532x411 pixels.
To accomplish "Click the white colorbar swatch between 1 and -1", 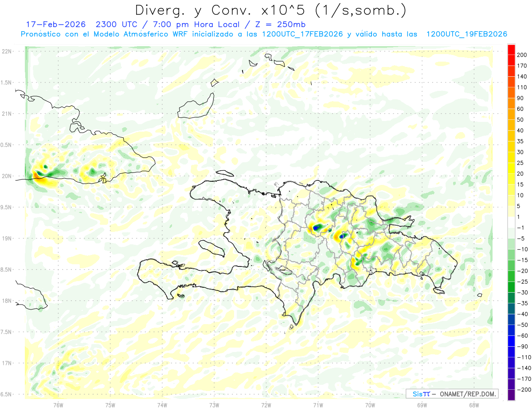I will pos(512,222).
